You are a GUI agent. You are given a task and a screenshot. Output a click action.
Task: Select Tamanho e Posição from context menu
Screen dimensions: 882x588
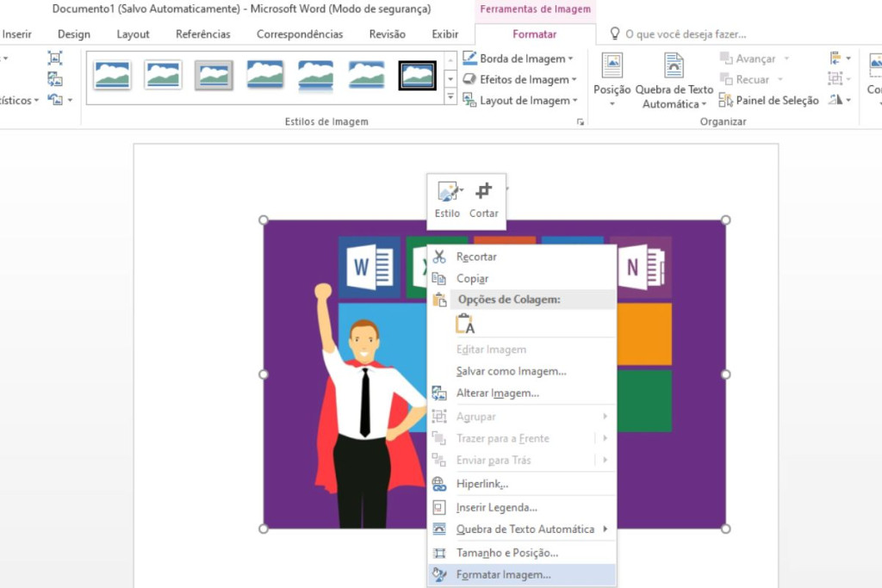pos(506,553)
